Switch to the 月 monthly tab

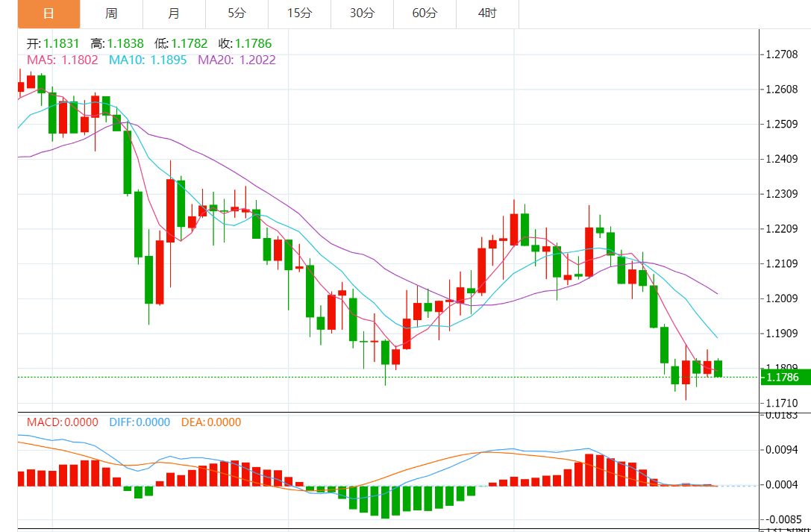coord(174,14)
